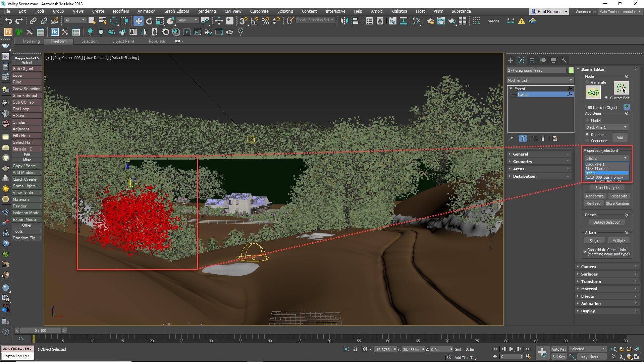Screen dimensions: 644x362
Task: Open the Forest Pack icon on the toolbar
Action: coord(8,32)
